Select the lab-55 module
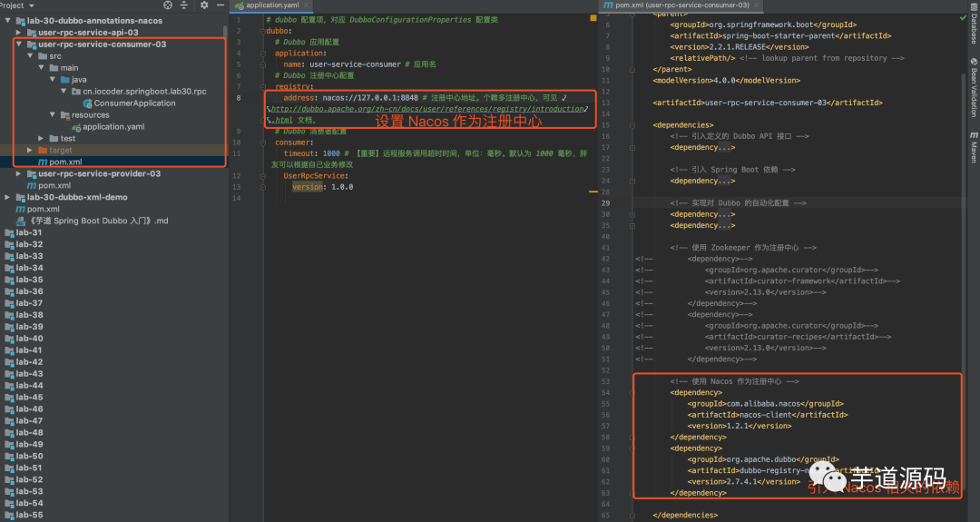The image size is (980, 522). (29, 515)
